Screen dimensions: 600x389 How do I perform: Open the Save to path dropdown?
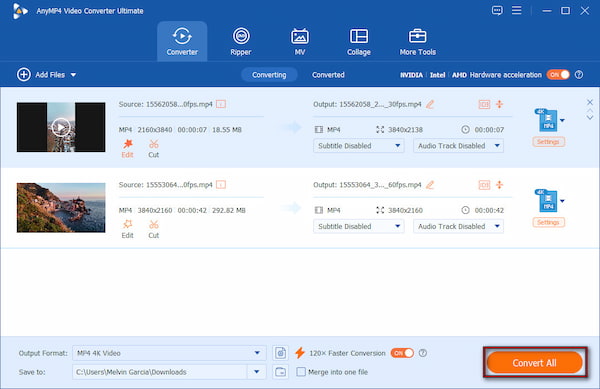[x=256, y=372]
